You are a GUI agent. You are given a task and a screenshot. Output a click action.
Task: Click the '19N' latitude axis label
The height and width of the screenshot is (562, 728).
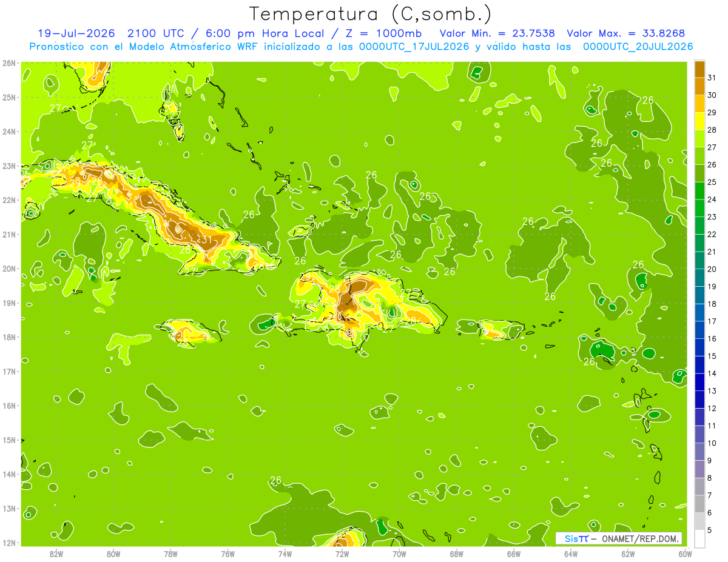(x=9, y=303)
